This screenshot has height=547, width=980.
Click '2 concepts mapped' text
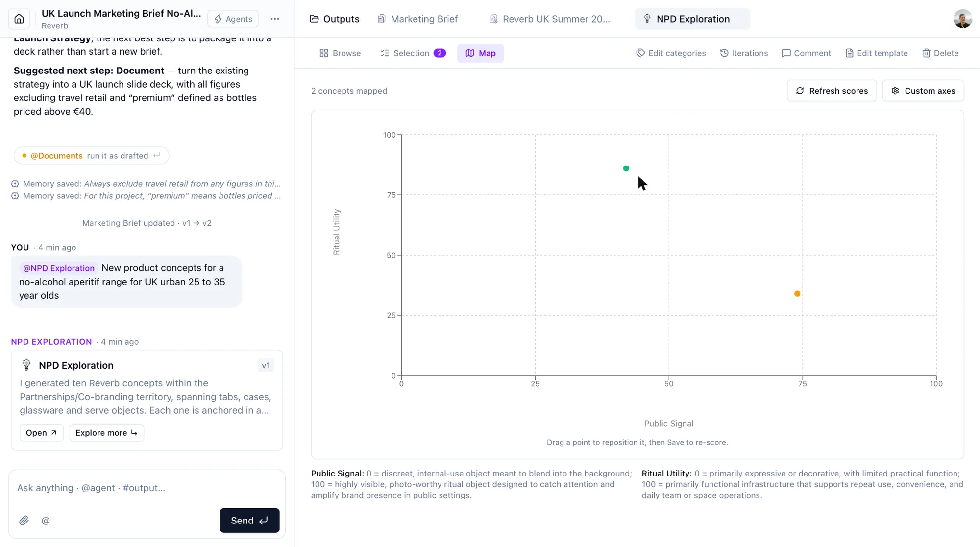tap(349, 91)
